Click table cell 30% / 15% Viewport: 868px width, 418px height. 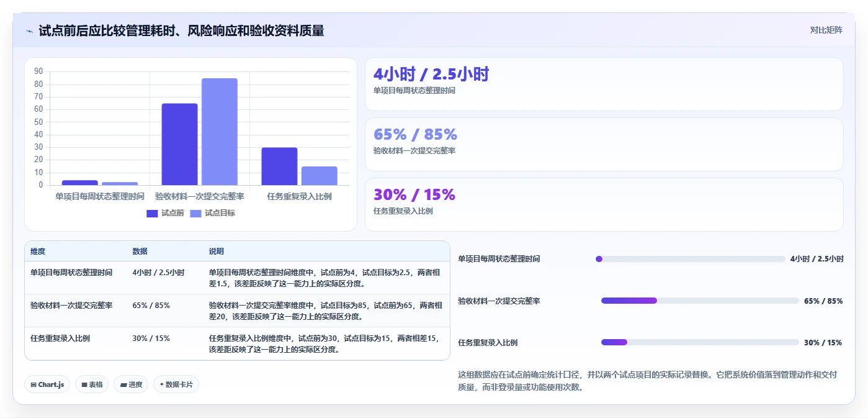point(151,338)
